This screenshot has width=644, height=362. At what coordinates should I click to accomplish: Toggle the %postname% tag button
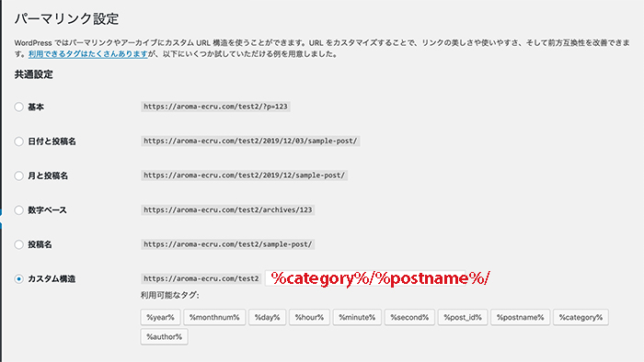click(x=520, y=317)
